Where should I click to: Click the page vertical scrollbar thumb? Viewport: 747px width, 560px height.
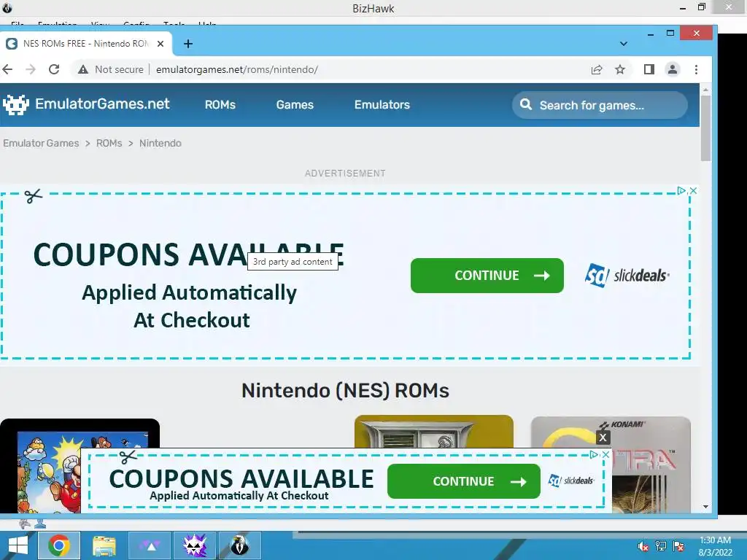705,128
